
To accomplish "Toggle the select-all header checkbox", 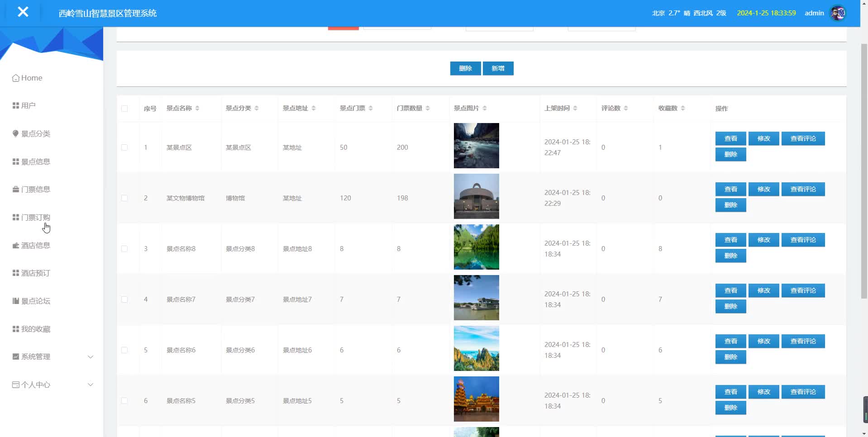I will click(124, 109).
